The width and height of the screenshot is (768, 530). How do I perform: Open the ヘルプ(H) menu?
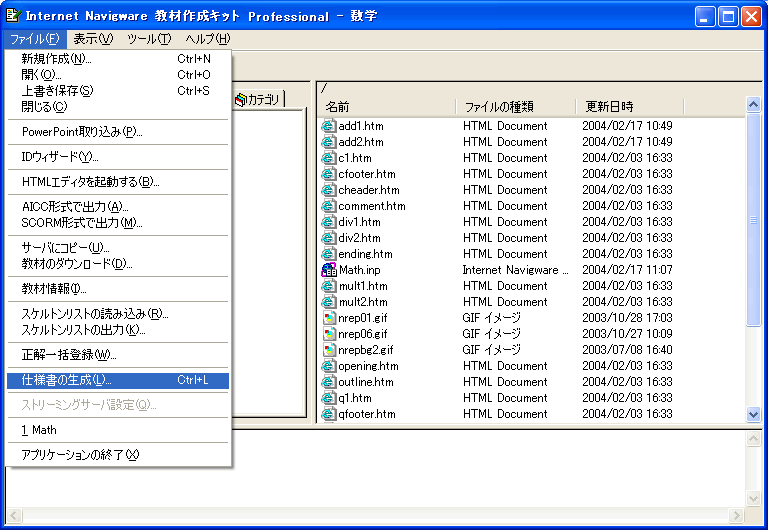coord(208,39)
